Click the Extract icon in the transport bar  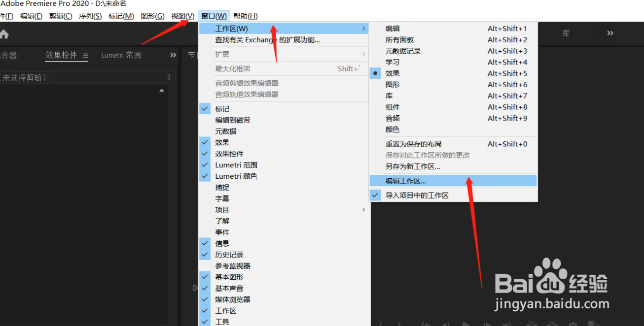click(x=552, y=324)
